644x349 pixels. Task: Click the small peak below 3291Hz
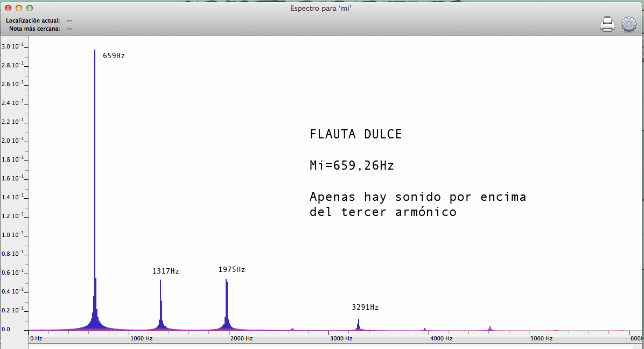(358, 324)
